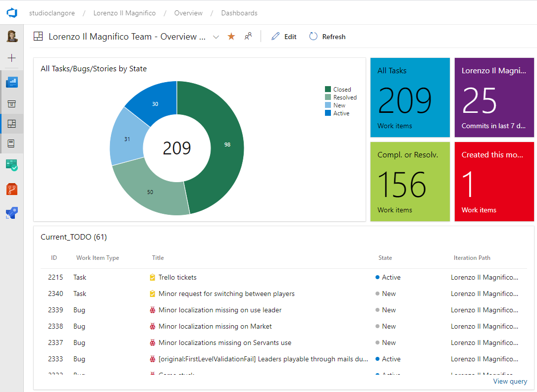537x392 pixels.
Task: Click the project avatar in the sidebar
Action: [12, 36]
